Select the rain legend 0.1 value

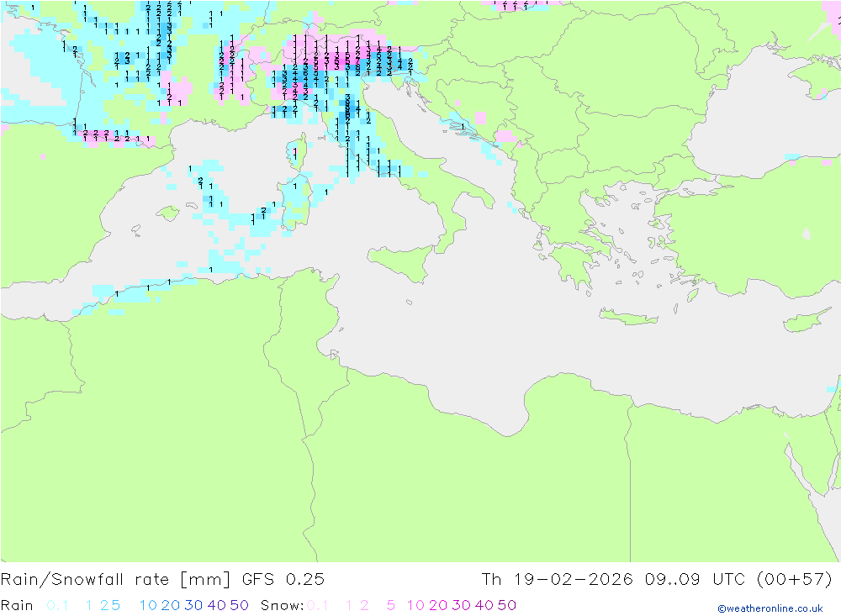57,605
